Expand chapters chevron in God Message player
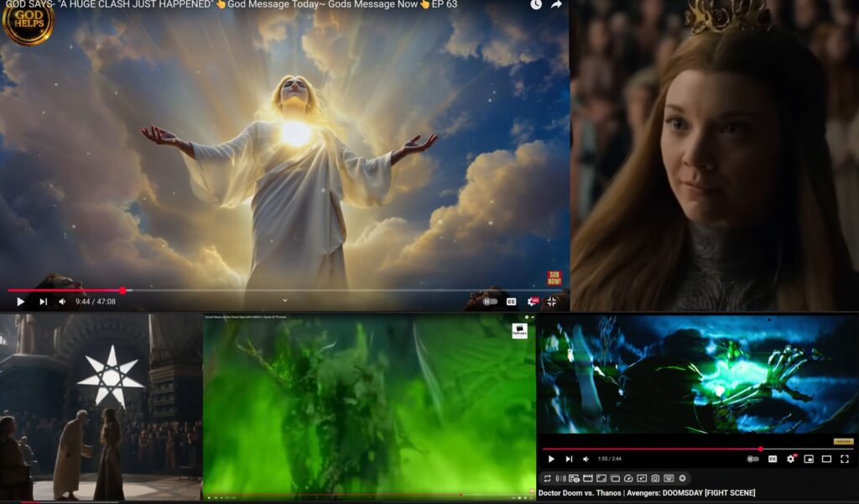859x504 pixels. tap(285, 300)
